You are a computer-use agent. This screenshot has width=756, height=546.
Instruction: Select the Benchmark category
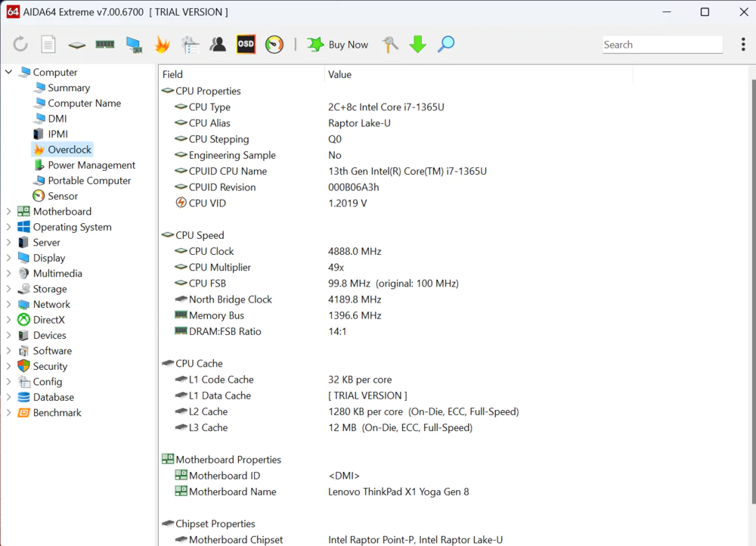57,412
